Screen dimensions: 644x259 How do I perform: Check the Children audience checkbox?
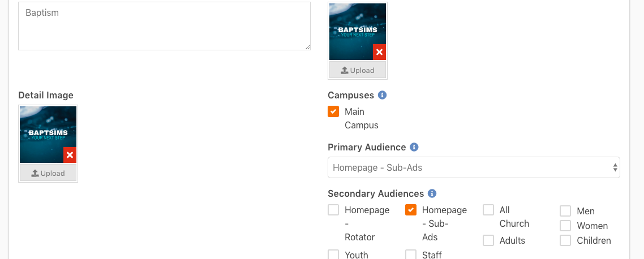[565, 240]
